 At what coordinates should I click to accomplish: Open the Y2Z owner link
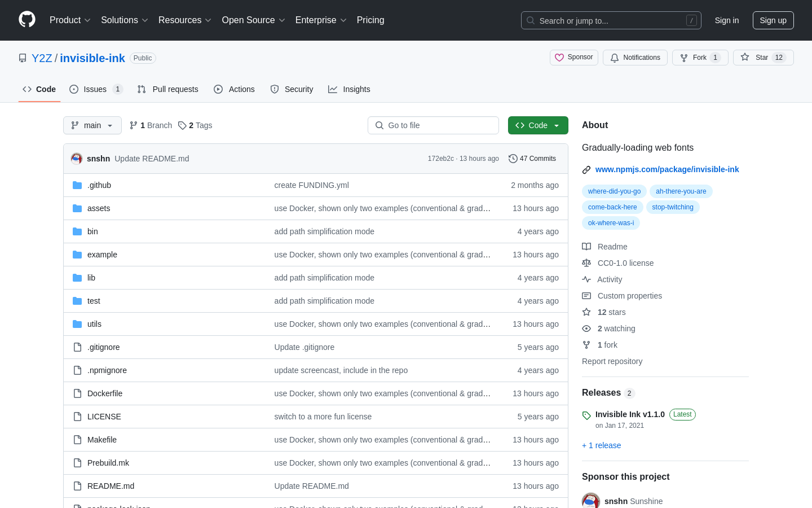pos(42,58)
